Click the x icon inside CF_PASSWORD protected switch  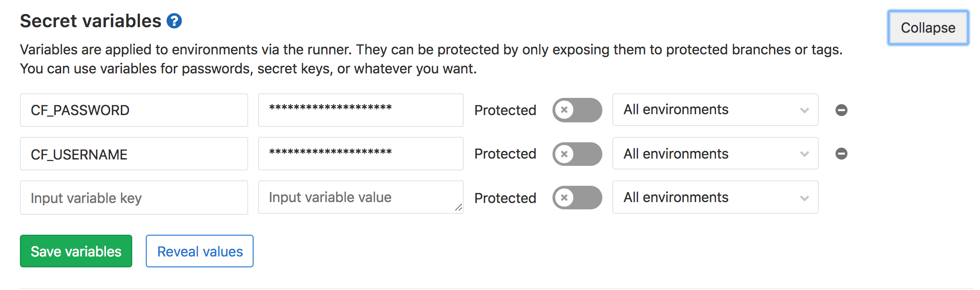coord(566,110)
